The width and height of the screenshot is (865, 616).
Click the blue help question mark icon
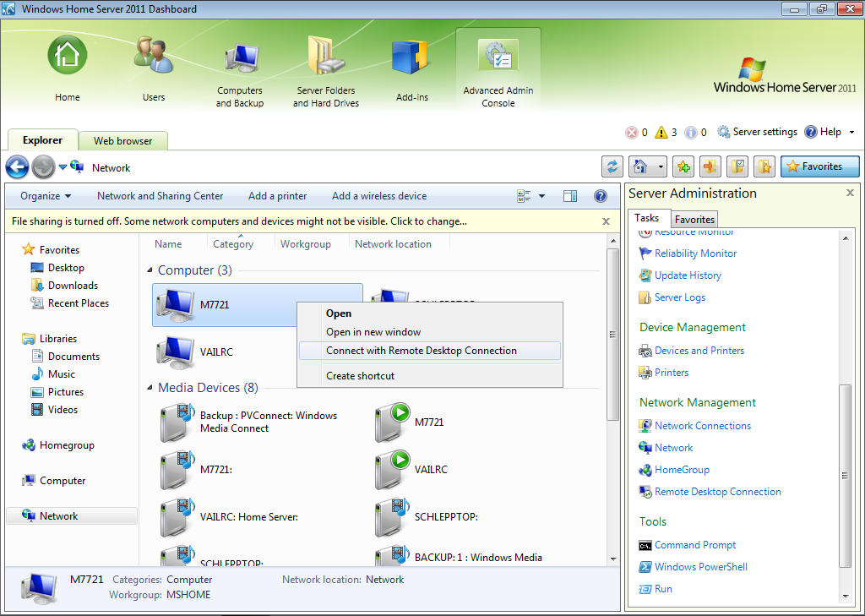[601, 196]
